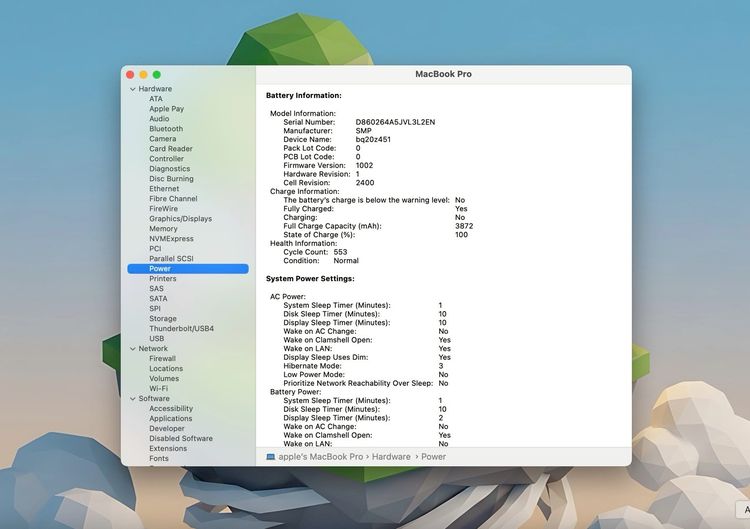Click the yellow minimize window button
The height and width of the screenshot is (529, 750).
143,75
